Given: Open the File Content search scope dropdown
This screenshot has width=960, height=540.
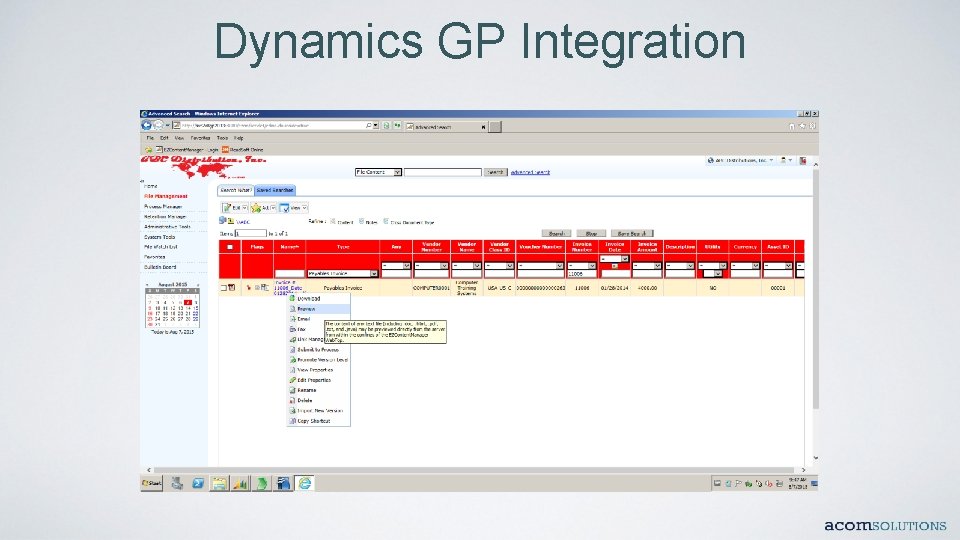Looking at the screenshot, I should tap(378, 173).
